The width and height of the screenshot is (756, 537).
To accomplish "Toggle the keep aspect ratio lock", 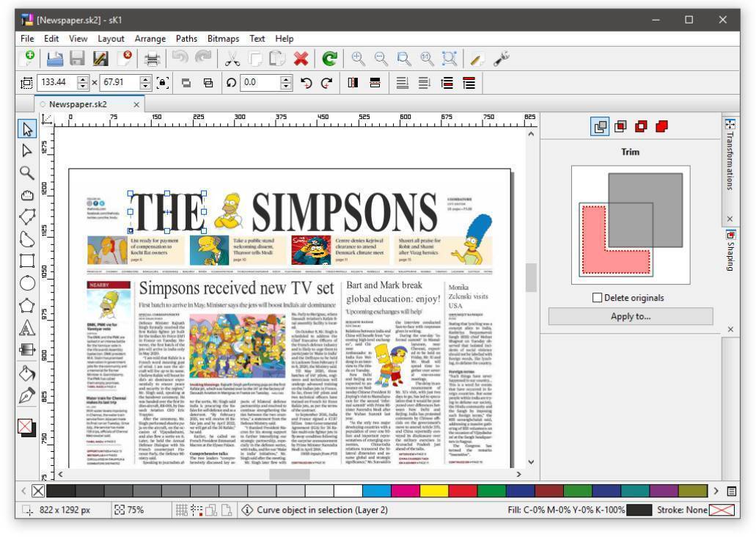I will [163, 82].
